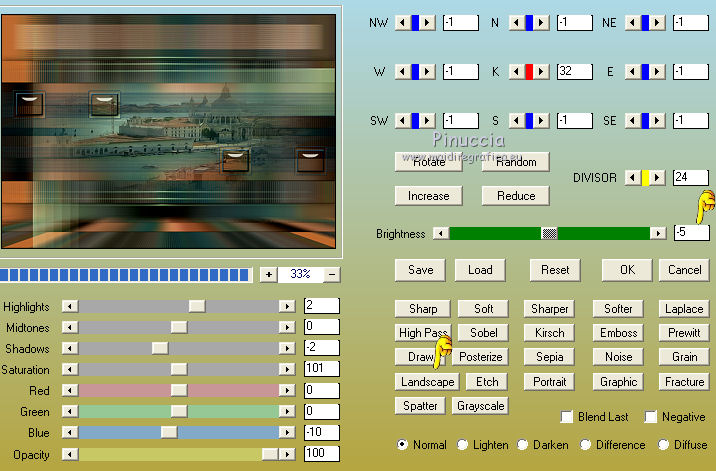Increase the NW value with right arrow
716x471 pixels.
click(x=427, y=22)
